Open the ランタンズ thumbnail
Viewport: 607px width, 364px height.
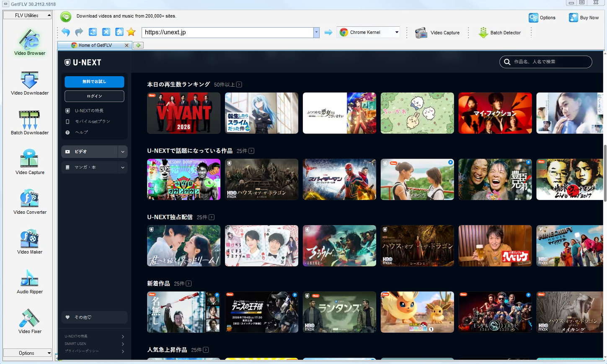click(x=339, y=312)
